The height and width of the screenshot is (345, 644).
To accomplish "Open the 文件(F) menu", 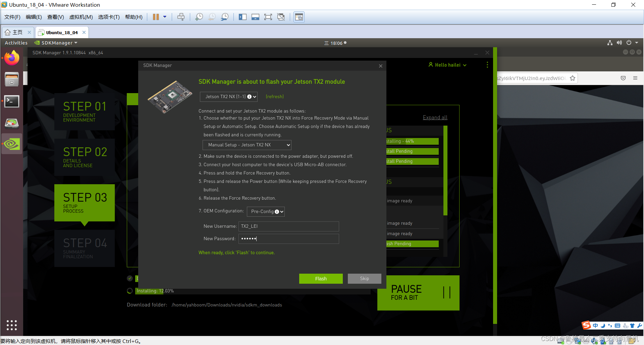I will point(12,17).
